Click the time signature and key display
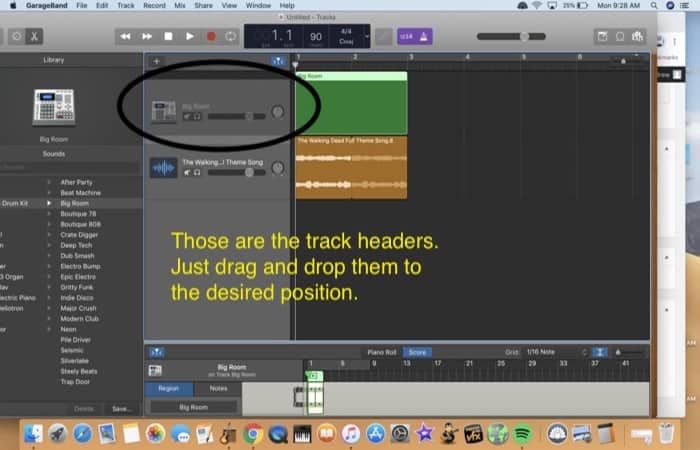 pyautogui.click(x=346, y=36)
